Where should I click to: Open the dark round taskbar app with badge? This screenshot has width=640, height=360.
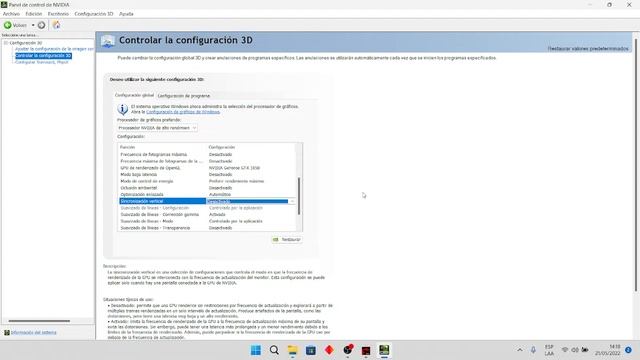tap(347, 350)
